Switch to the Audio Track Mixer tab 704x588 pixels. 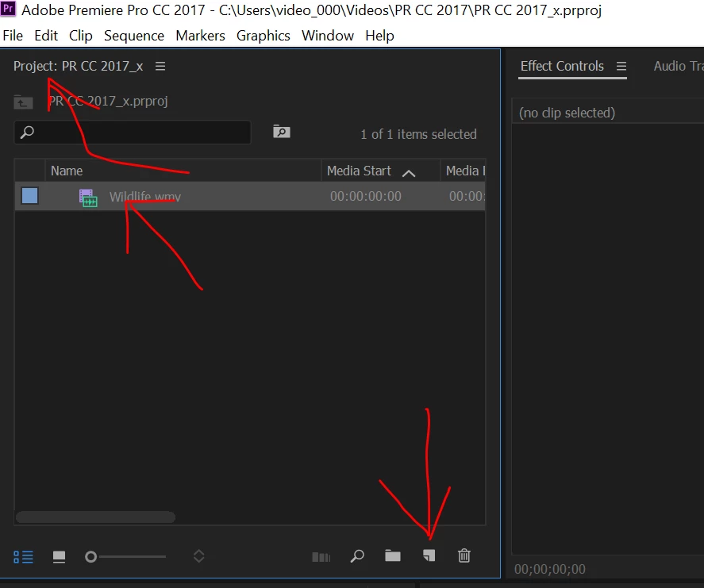click(679, 66)
